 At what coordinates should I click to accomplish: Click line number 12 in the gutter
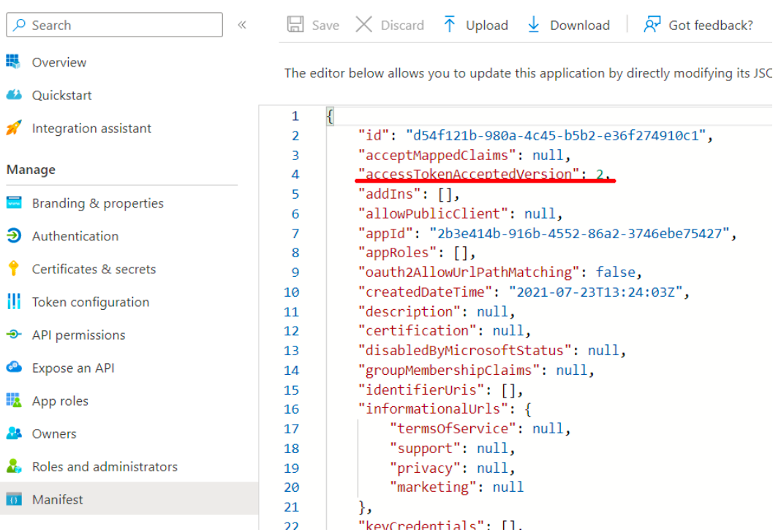tap(291, 331)
